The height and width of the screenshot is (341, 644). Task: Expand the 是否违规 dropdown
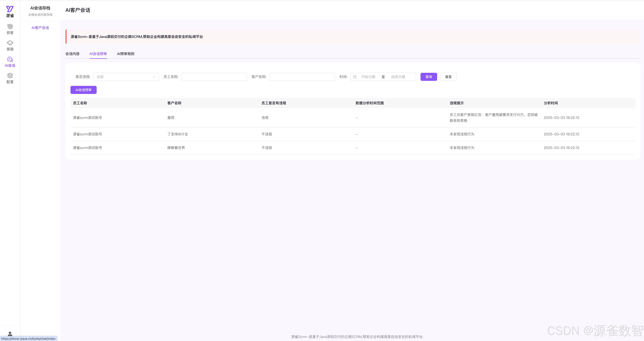(x=126, y=77)
